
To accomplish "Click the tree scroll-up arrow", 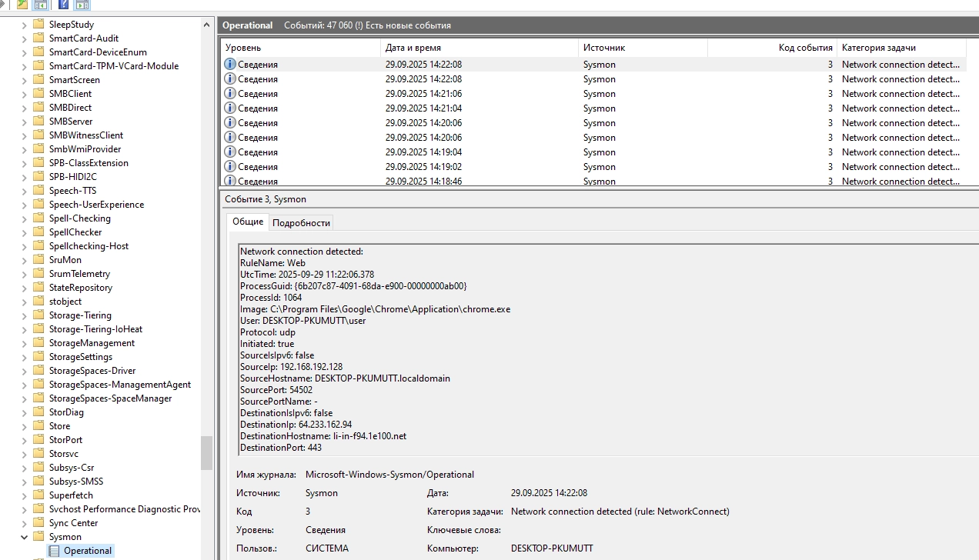I will click(206, 25).
